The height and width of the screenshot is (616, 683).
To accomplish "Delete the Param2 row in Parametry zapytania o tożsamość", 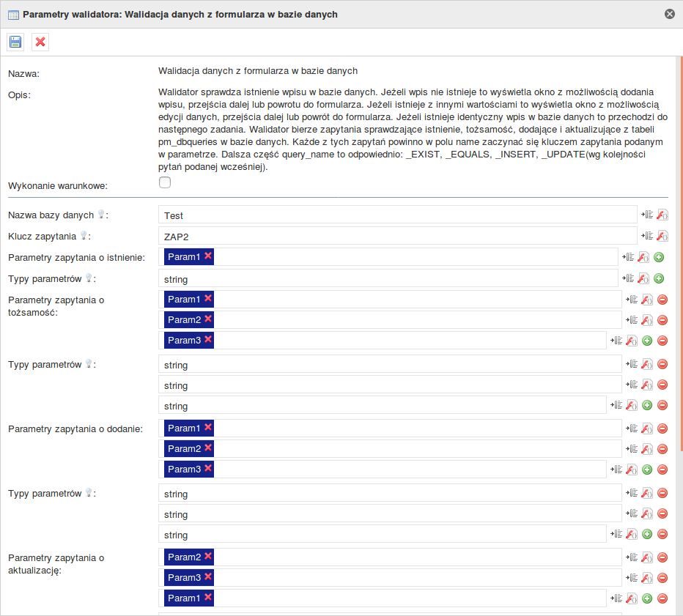I will tap(662, 320).
